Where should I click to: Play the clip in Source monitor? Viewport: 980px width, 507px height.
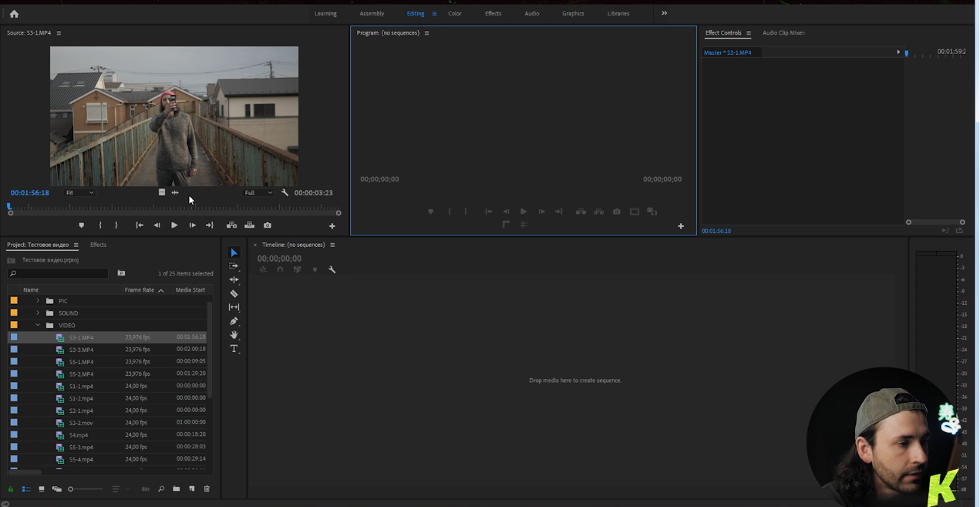click(x=174, y=225)
